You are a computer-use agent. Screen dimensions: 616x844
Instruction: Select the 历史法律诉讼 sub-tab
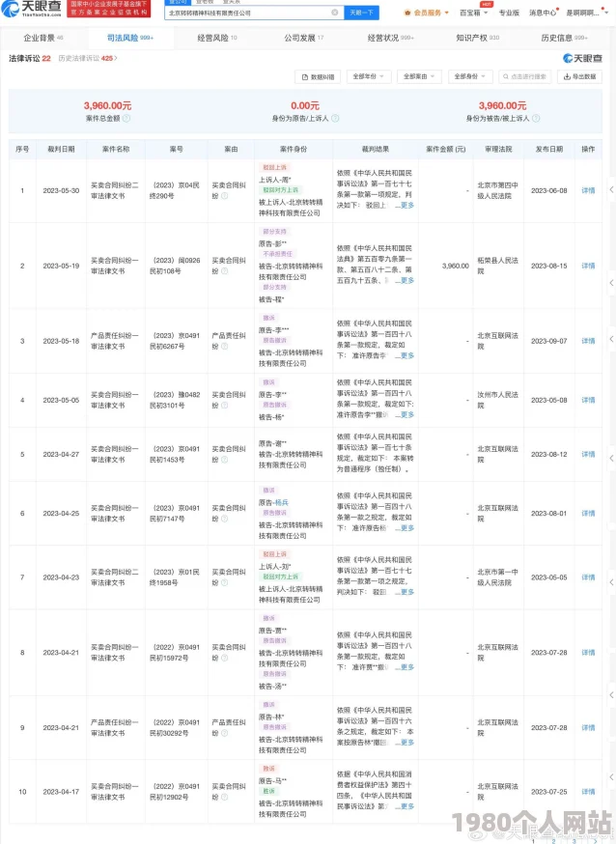[x=86, y=59]
